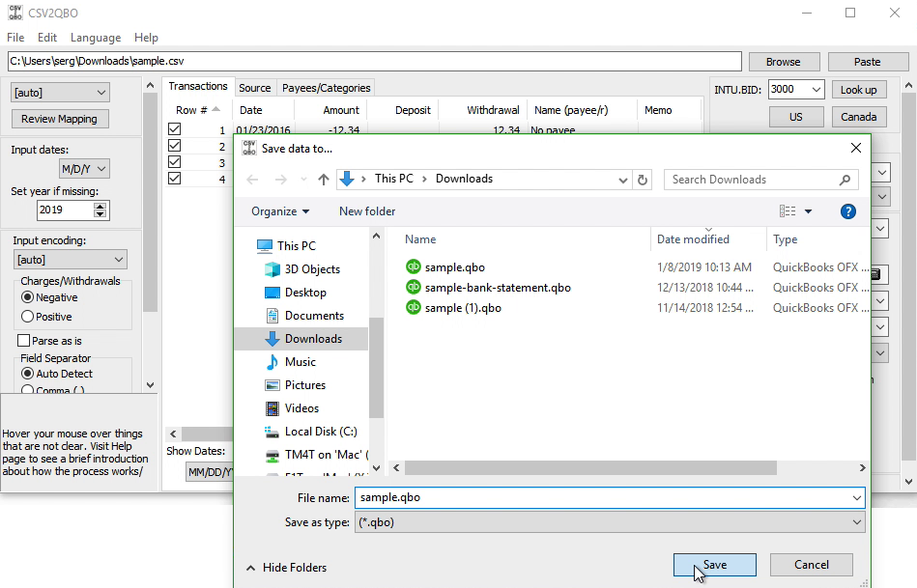The height and width of the screenshot is (588, 917).
Task: Collapse folders with Hide Folders
Action: pyautogui.click(x=286, y=568)
